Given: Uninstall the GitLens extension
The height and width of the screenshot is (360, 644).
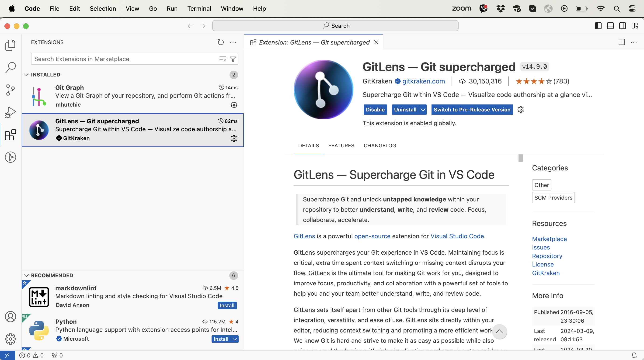Looking at the screenshot, I should click(405, 110).
